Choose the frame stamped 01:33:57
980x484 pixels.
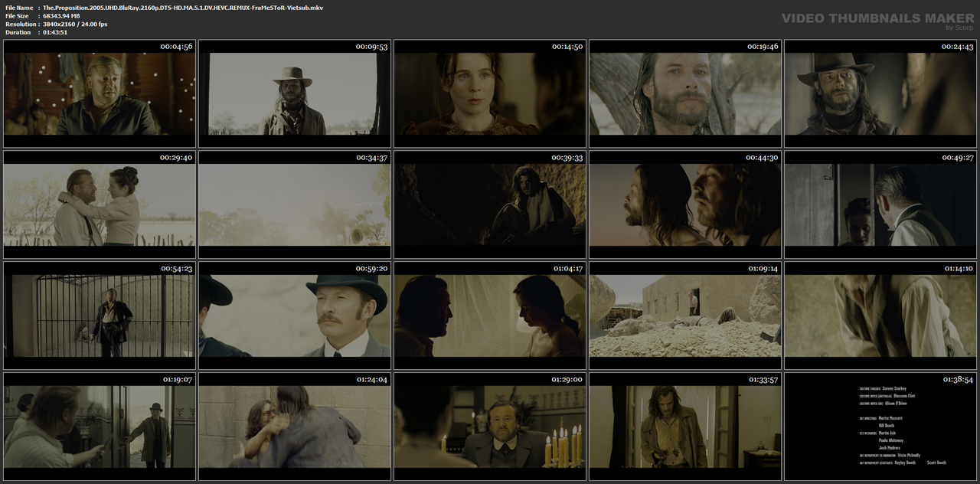pos(685,427)
